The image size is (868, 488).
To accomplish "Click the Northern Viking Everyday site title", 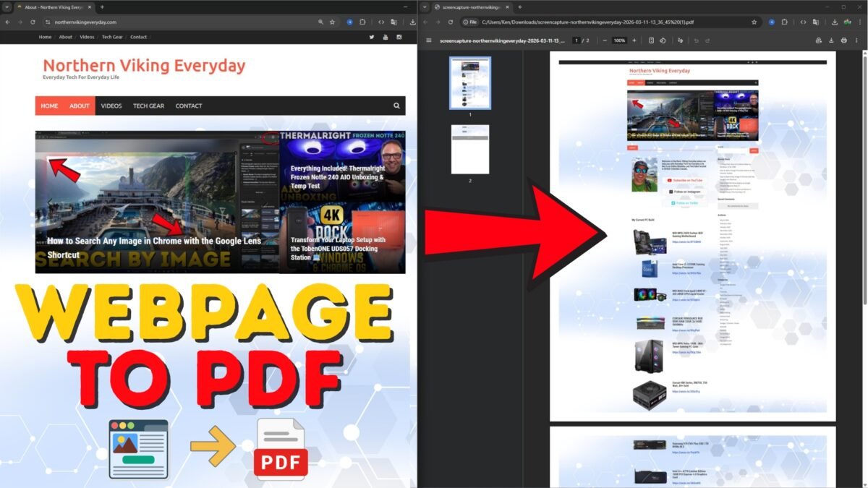I will 144,66.
